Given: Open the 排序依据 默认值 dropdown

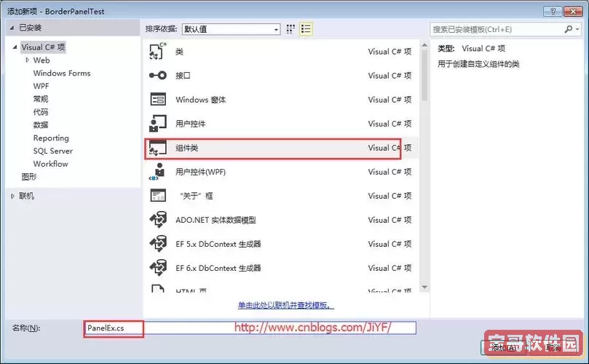Looking at the screenshot, I should (231, 29).
